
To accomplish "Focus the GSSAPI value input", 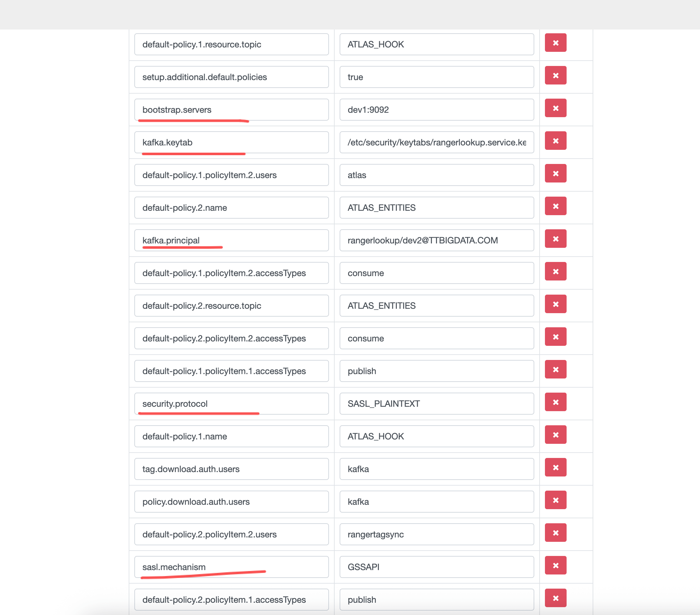I will (x=436, y=567).
